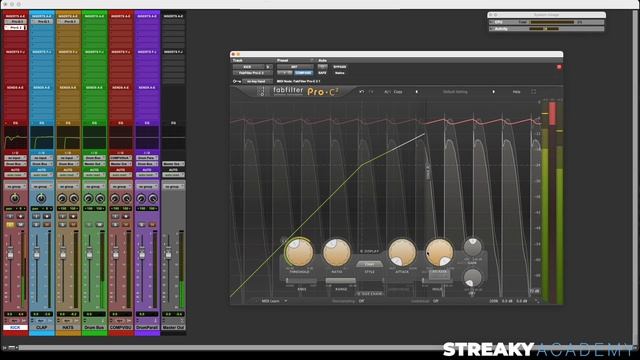The height and width of the screenshot is (360, 640).
Task: Click the Copy button in Pro-C 2
Action: tap(398, 92)
